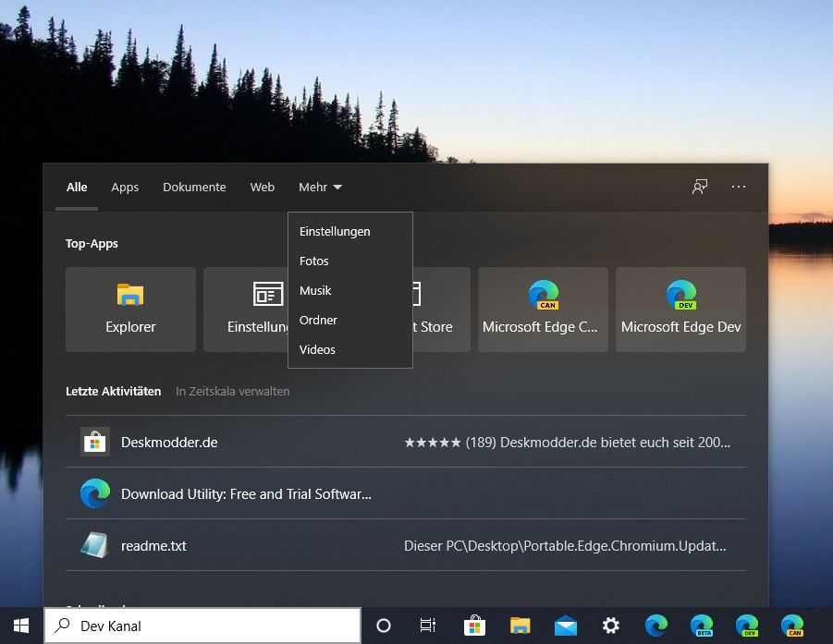Launch Microsoft Store from the taskbar
This screenshot has width=833, height=644.
pos(474,626)
